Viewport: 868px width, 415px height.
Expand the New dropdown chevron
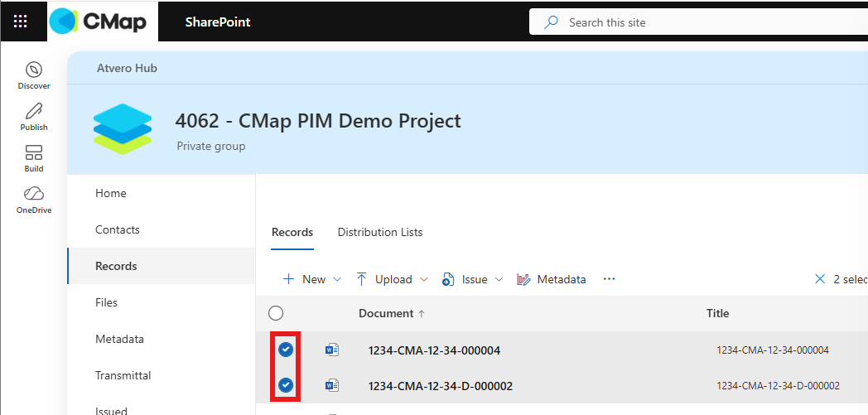pos(336,279)
